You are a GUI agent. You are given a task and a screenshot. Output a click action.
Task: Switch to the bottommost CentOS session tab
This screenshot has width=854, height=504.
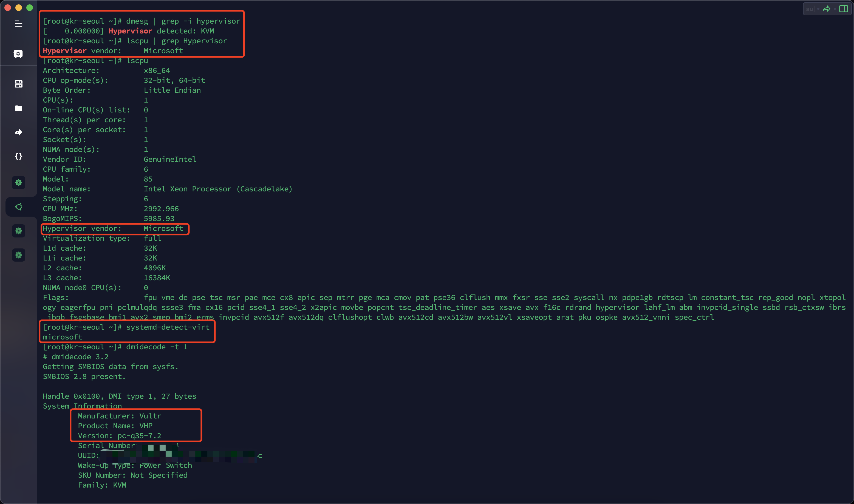click(18, 255)
